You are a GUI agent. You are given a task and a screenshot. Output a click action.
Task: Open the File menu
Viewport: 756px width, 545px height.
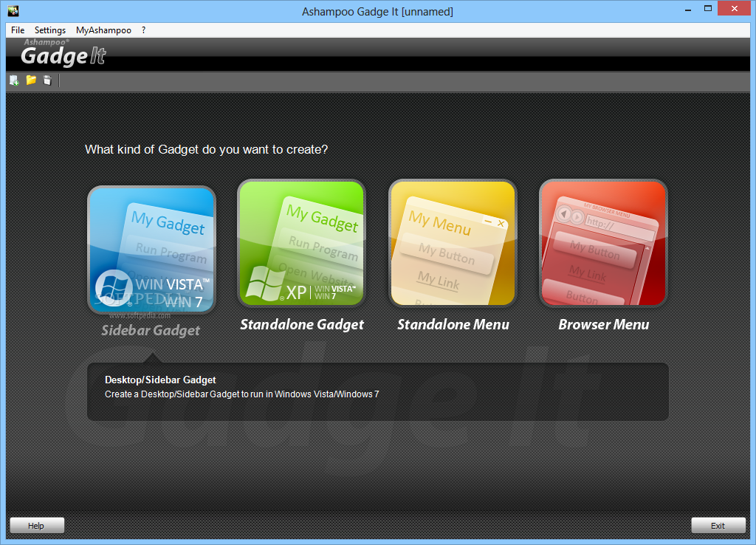(x=18, y=30)
